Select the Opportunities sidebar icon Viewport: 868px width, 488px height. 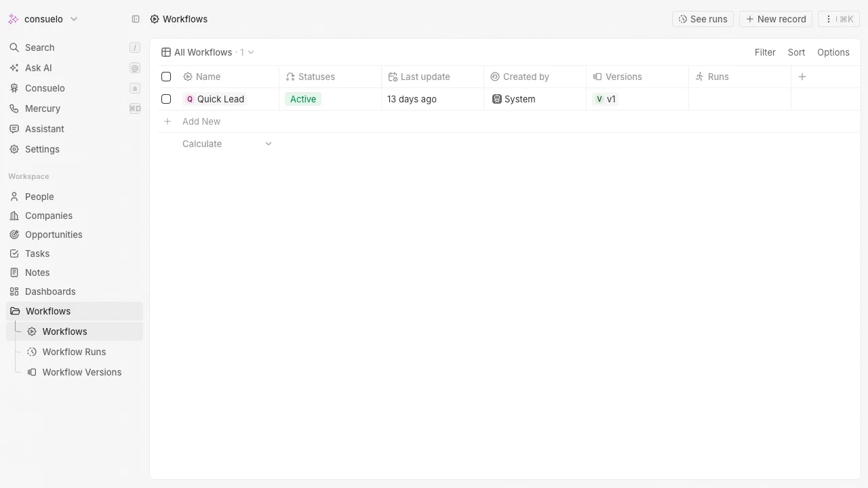14,235
